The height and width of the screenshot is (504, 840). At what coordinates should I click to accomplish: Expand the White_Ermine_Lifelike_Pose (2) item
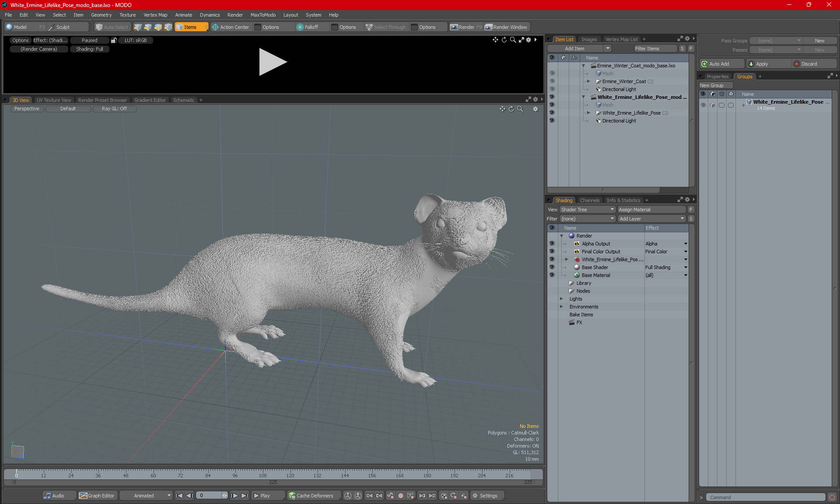point(588,113)
